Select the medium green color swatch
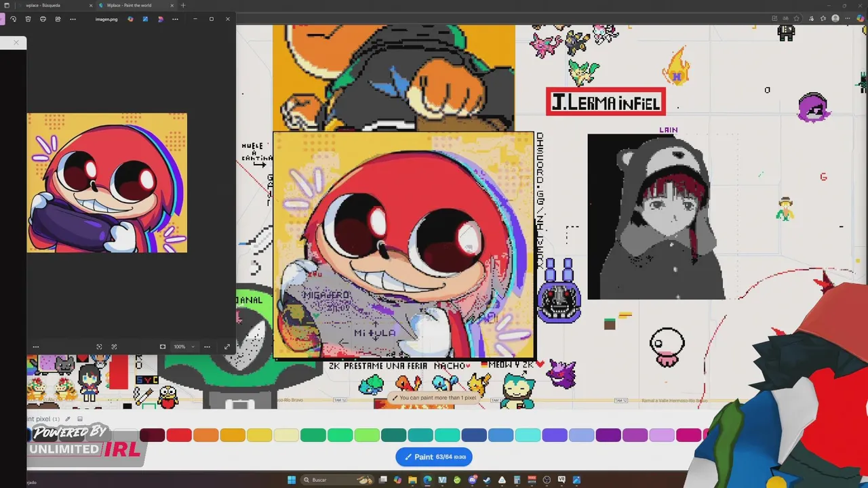Viewport: 868px width, 488px height. tap(340, 435)
